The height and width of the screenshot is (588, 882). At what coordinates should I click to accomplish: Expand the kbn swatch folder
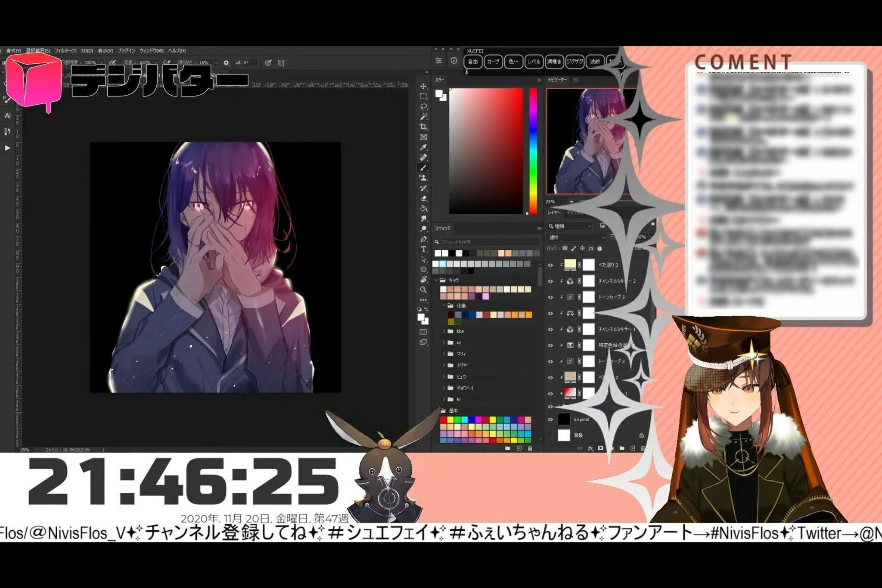tap(444, 331)
